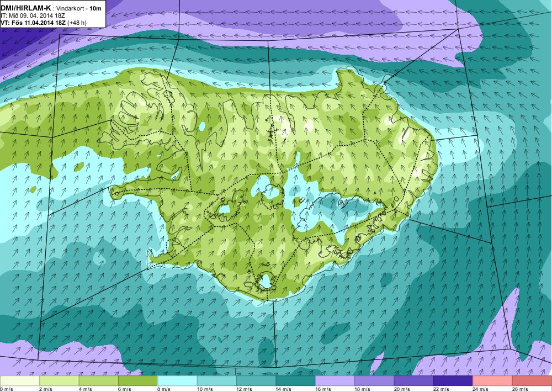Screen dimensions: 552x392
Task: Click the '22 m/s' legend label
Action: pyautogui.click(x=442, y=389)
